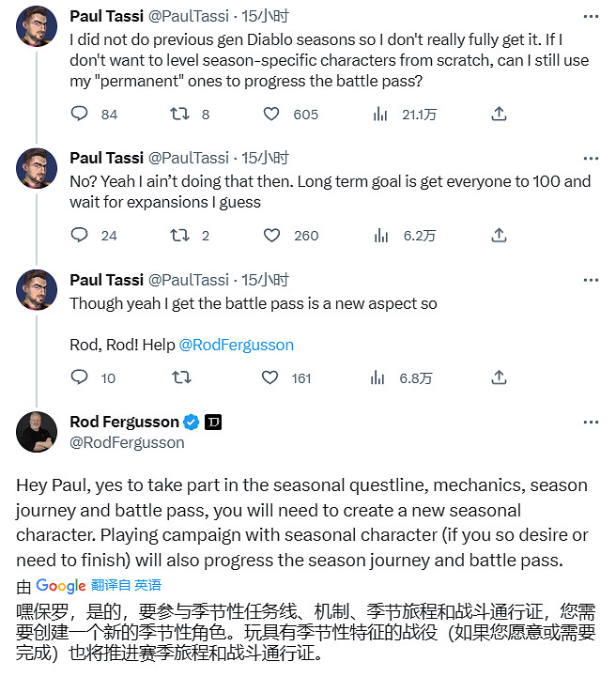Open more options on first tweet
616x677 pixels.
(590, 16)
